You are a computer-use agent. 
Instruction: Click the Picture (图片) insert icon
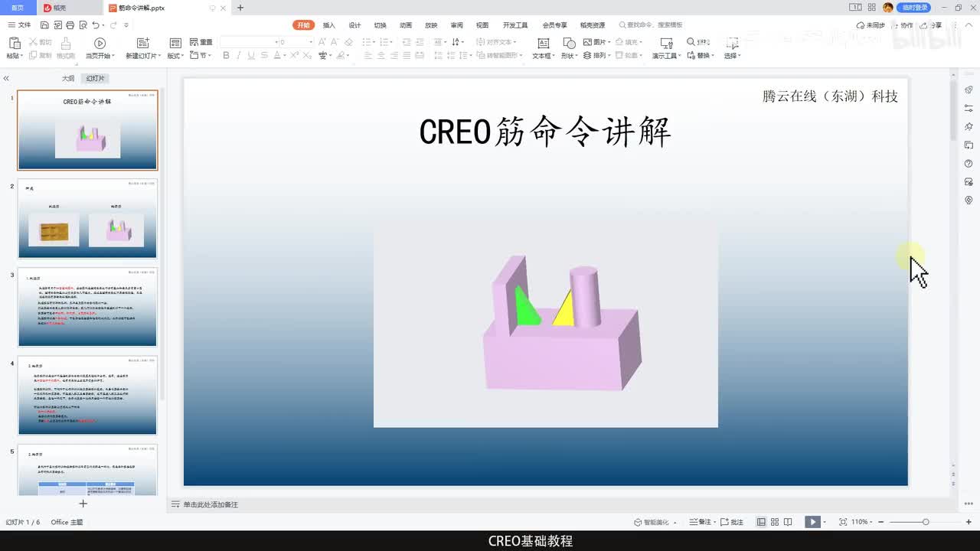tap(587, 42)
